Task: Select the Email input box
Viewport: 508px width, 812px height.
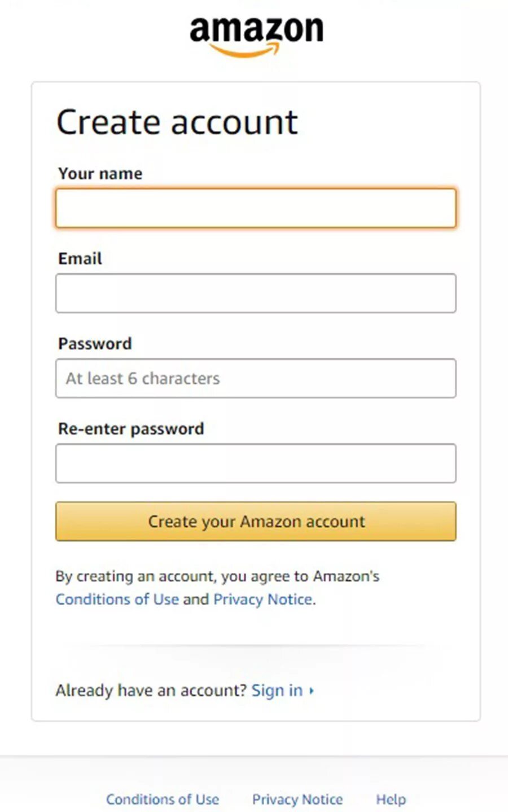Action: pyautogui.click(x=256, y=293)
